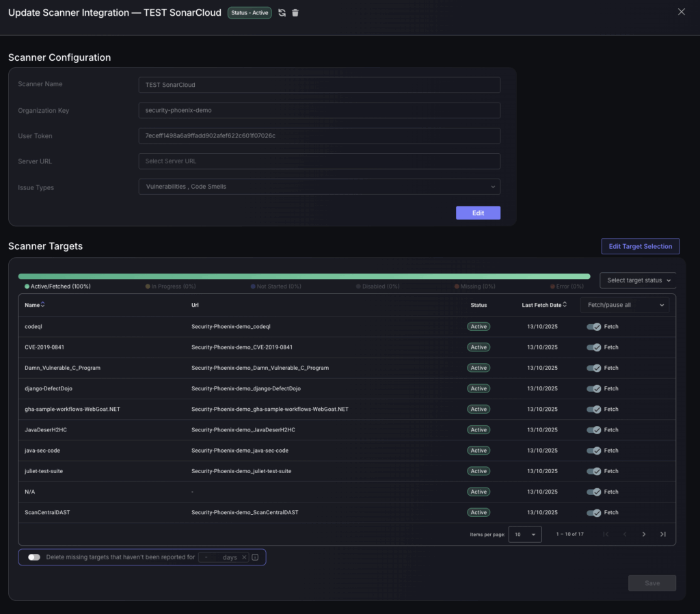Jump to last page of targets
This screenshot has width=700, height=614.
click(x=662, y=534)
